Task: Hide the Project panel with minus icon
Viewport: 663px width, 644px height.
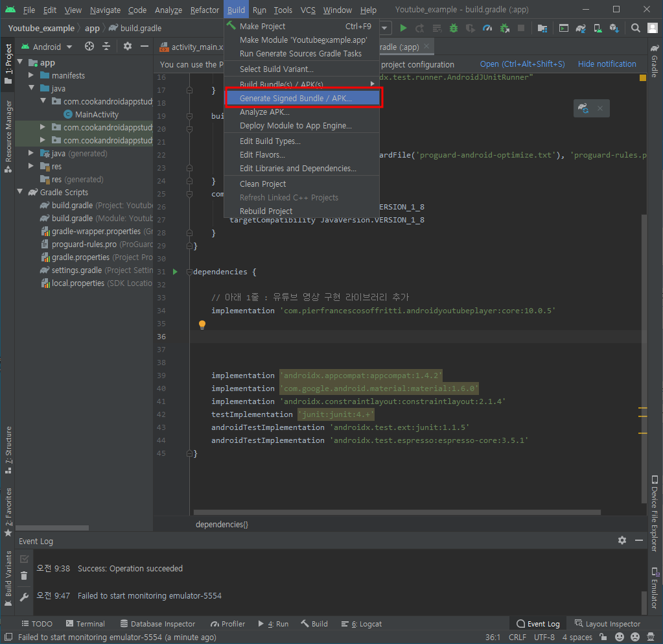Action: 145,47
